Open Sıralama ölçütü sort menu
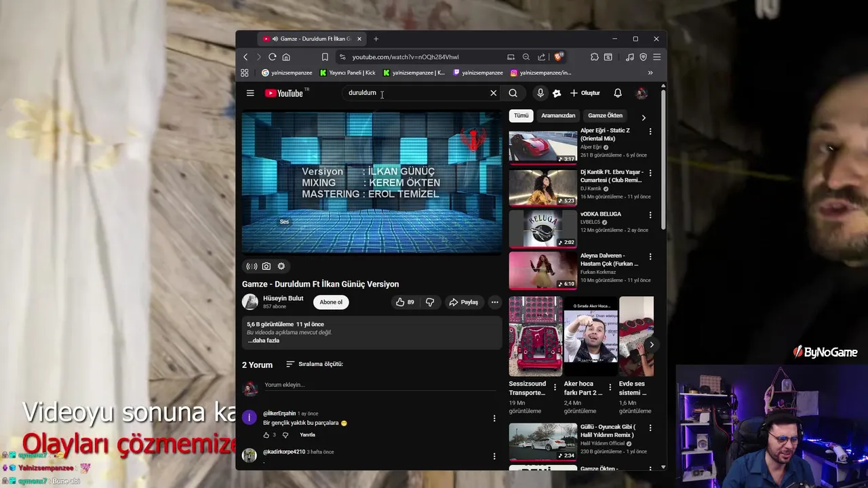The image size is (868, 488). [x=315, y=364]
